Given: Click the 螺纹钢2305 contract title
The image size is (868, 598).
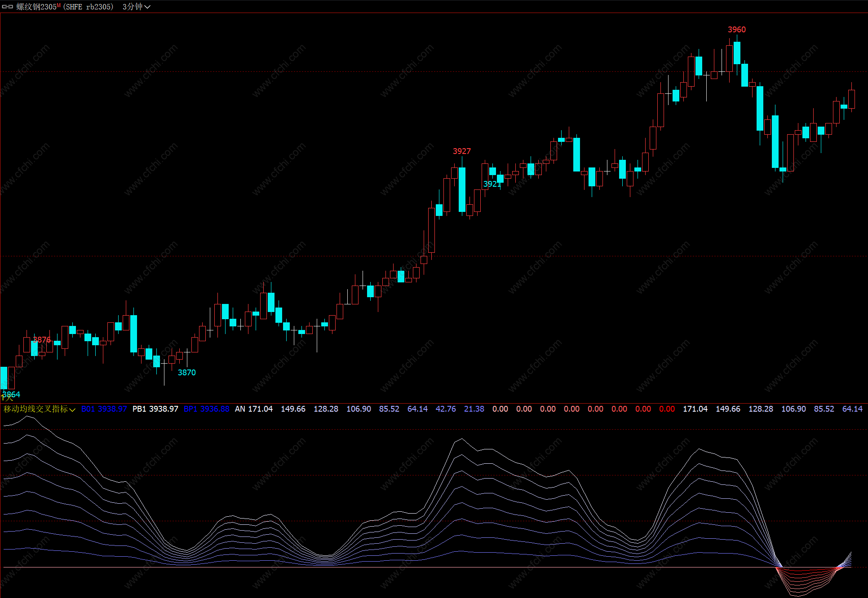Looking at the screenshot, I should pos(36,7).
